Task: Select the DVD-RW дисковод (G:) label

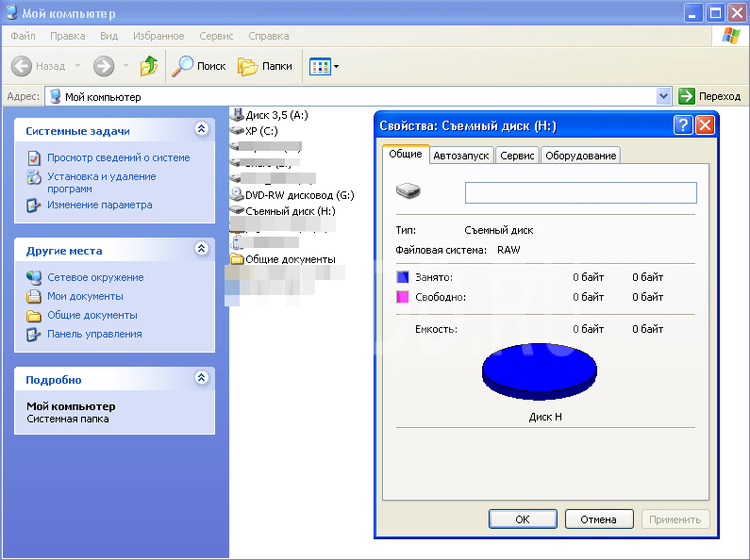Action: pos(300,195)
